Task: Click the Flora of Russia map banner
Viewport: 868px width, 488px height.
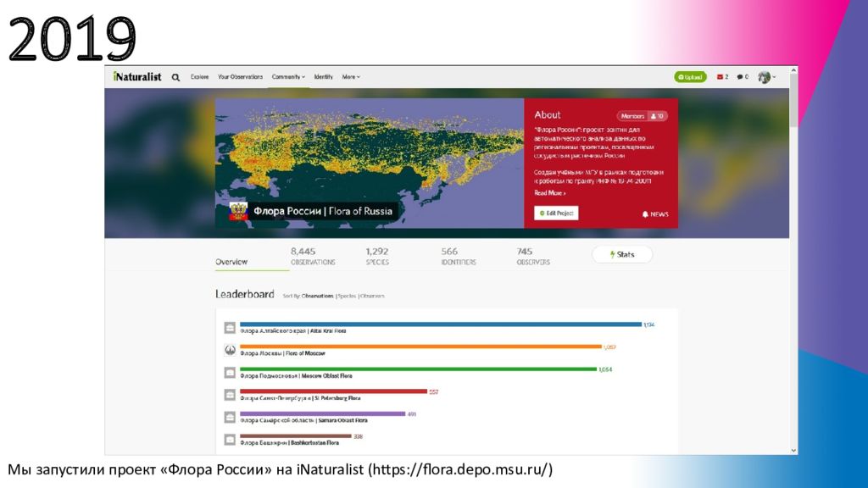Action: 370,164
